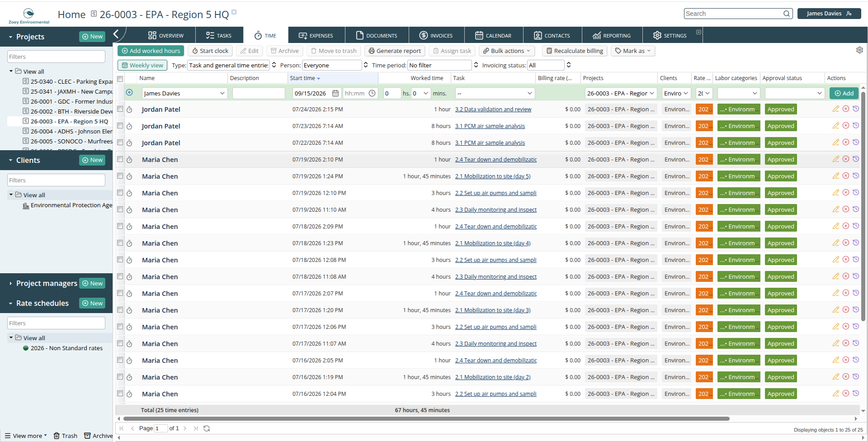Viewport: 868px width, 442px height.
Task: Click the delete icon for Jordan Patel 07/23/2026 entry
Action: coord(845,126)
